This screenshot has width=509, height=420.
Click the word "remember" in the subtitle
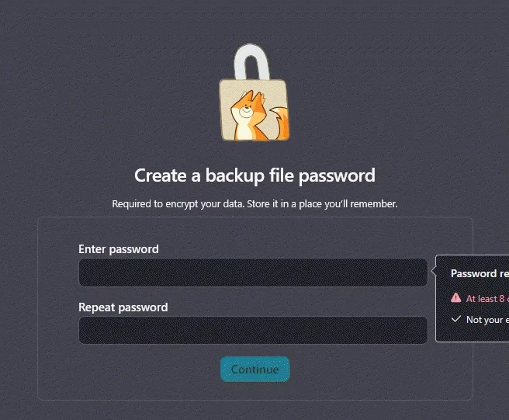[371, 204]
